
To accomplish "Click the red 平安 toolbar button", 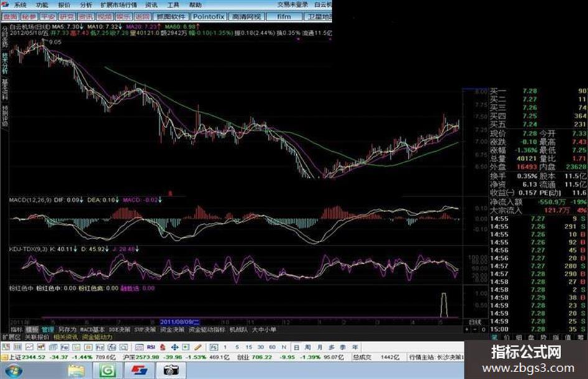I will click(48, 17).
